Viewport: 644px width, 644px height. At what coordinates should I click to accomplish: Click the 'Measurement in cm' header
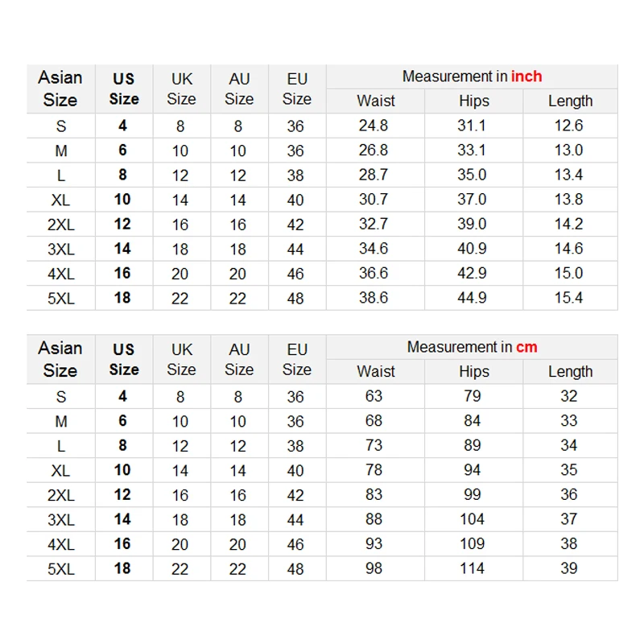point(472,347)
